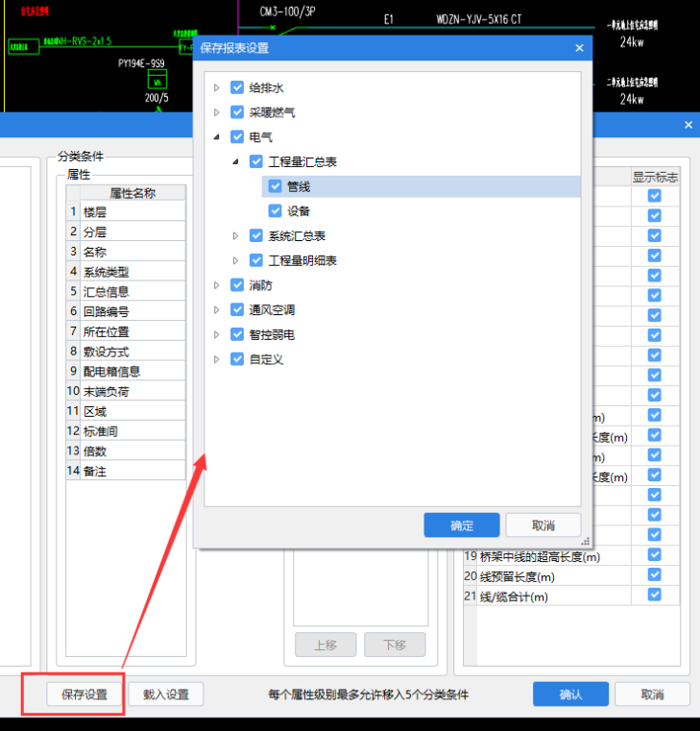Expand the 采暖燃气 tree node
Image resolution: width=700 pixels, height=731 pixels.
217,112
